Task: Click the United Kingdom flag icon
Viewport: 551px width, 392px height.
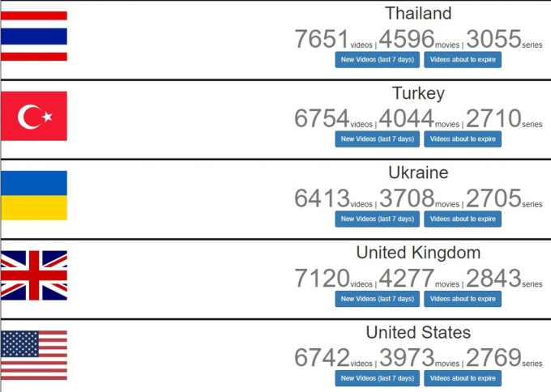Action: [34, 275]
